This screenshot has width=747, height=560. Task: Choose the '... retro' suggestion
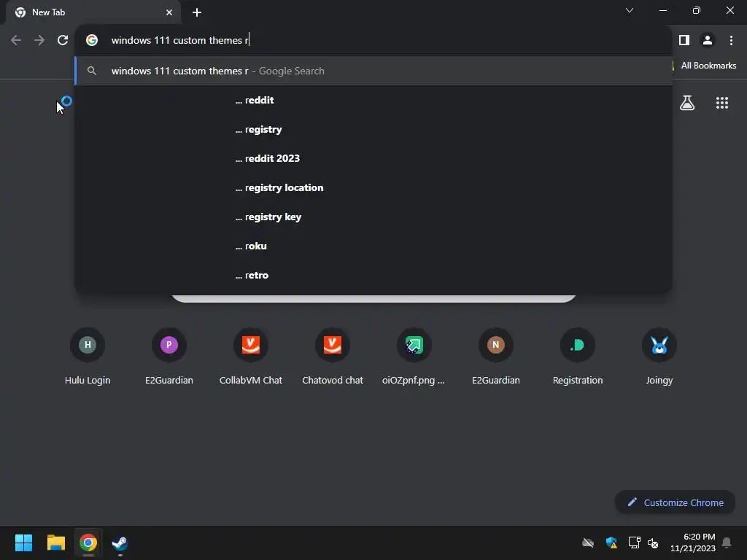tap(374, 275)
